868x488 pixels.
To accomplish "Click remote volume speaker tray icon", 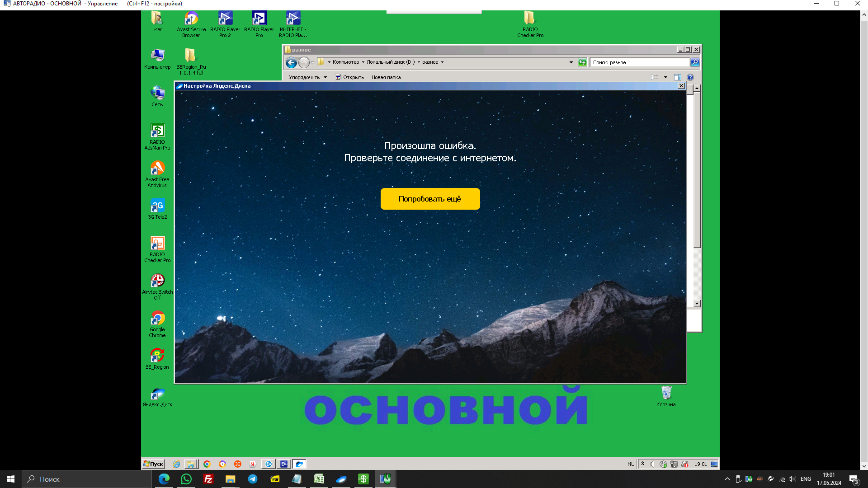I will pyautogui.click(x=652, y=464).
